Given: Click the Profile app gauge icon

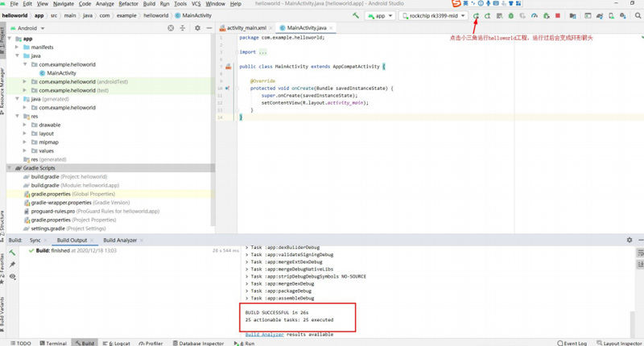Looking at the screenshot, I should 535,15.
